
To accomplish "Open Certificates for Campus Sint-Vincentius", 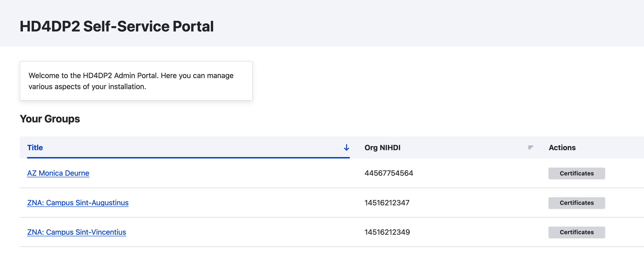I will point(576,232).
